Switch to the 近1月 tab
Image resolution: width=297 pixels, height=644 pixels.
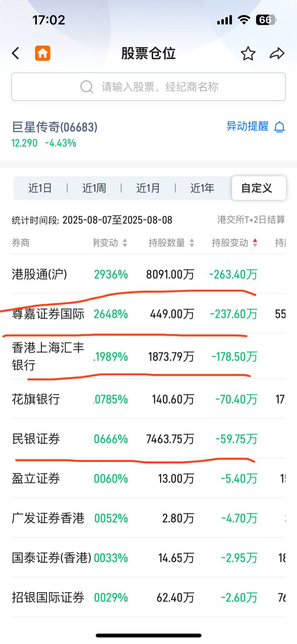[x=148, y=188]
